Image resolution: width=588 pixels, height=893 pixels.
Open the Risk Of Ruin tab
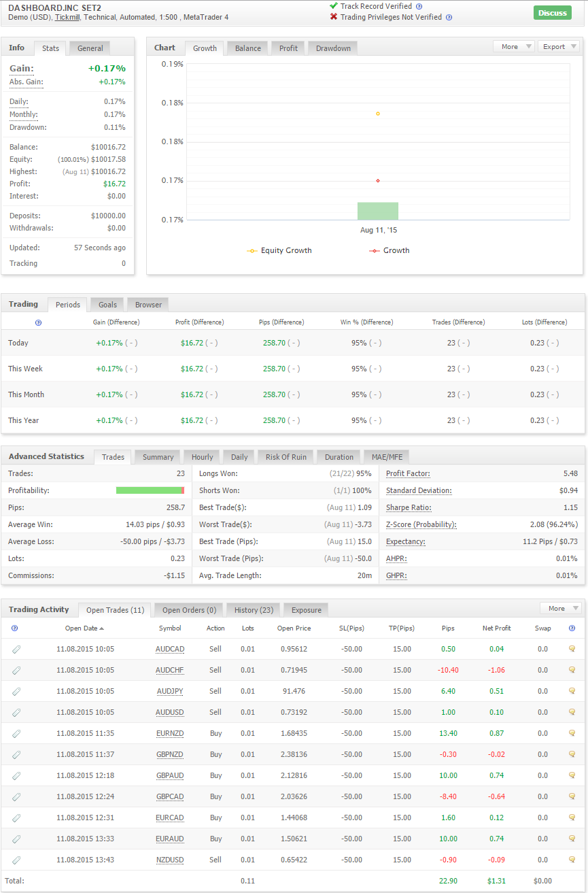coord(286,457)
